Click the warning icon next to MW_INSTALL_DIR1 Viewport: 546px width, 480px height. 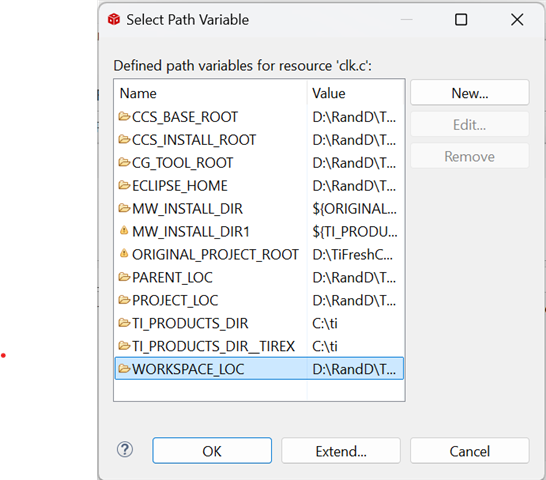click(x=124, y=231)
